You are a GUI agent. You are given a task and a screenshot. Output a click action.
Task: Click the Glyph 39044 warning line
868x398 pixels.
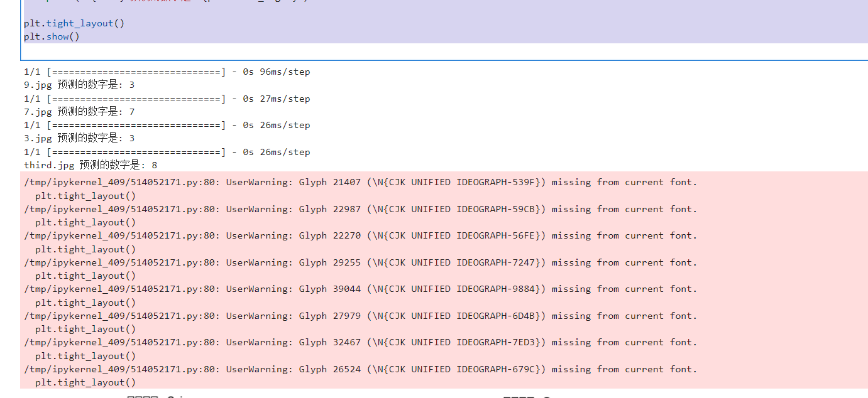pyautogui.click(x=361, y=289)
